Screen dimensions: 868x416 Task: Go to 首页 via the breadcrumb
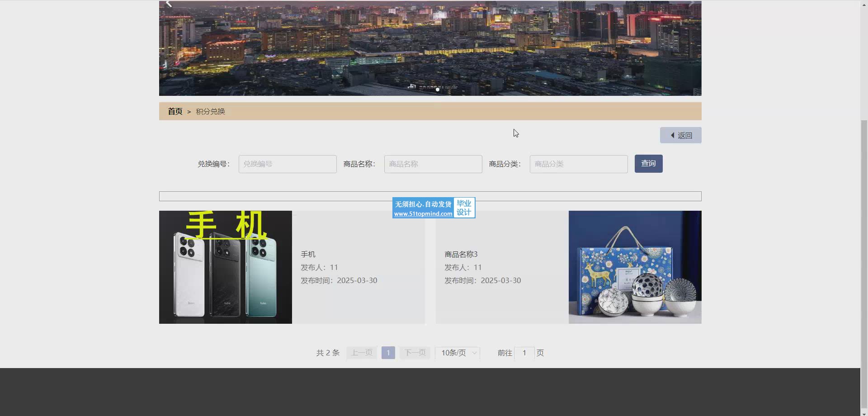tap(175, 111)
